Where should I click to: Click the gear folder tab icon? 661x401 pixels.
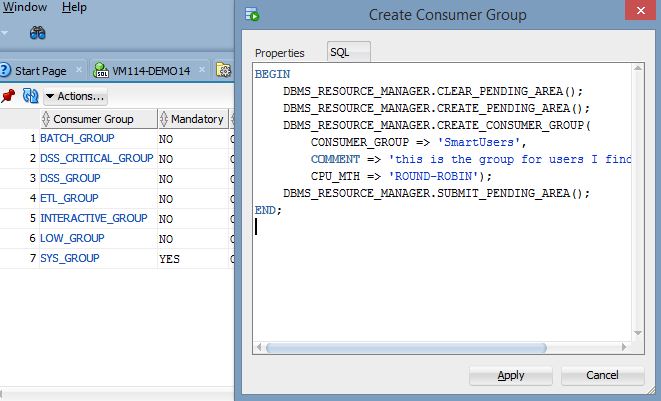pos(223,70)
